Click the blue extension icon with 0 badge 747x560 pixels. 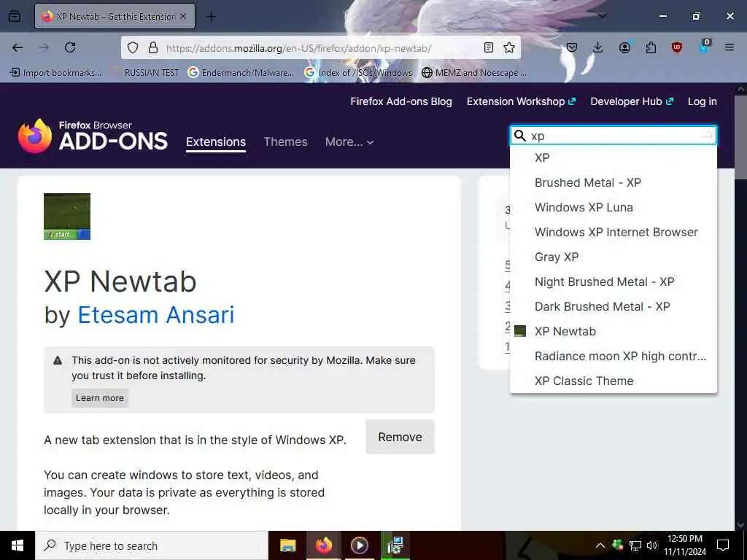(704, 47)
